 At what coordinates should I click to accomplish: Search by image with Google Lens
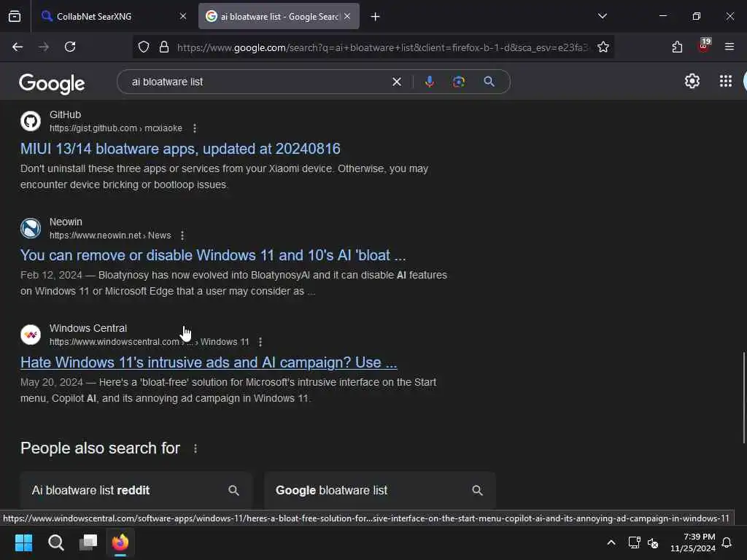(x=459, y=82)
